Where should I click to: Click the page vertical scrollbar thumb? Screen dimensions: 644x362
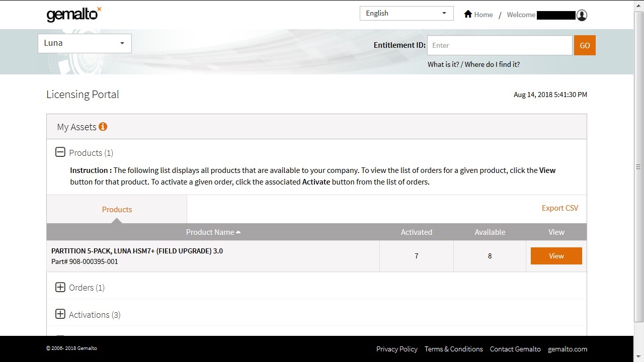pyautogui.click(x=638, y=166)
